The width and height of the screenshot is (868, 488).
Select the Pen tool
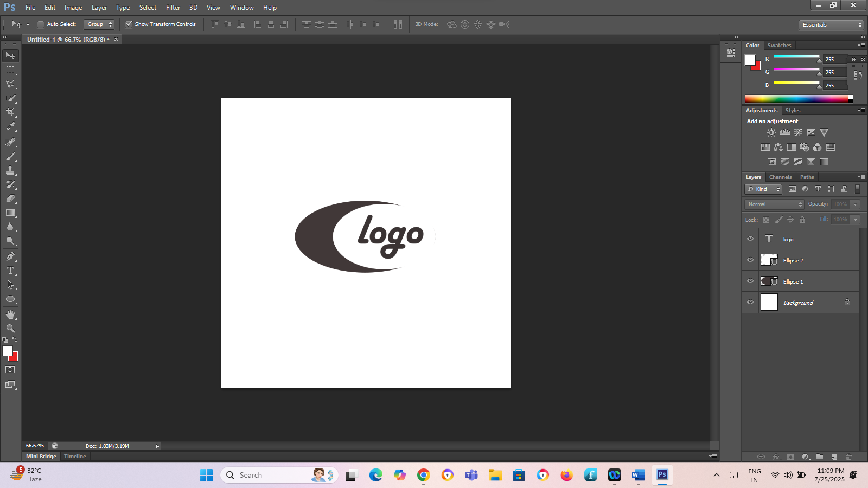pyautogui.click(x=10, y=256)
